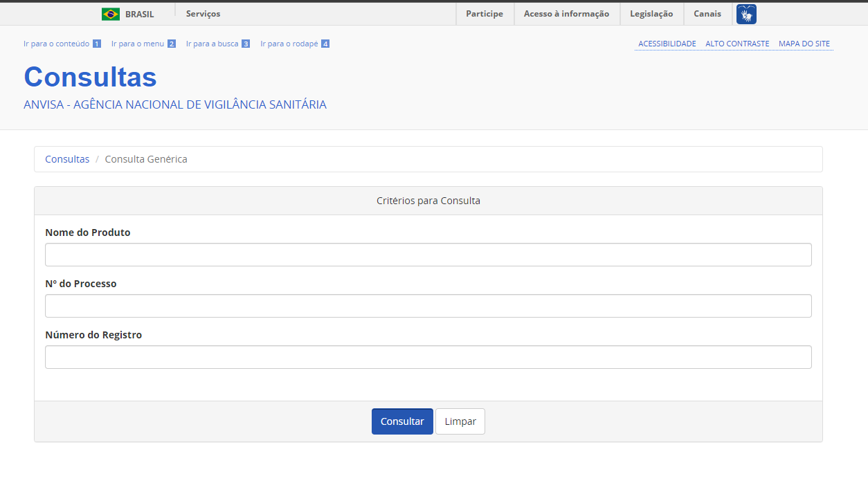Image resolution: width=868 pixels, height=483 pixels.
Task: Open the BRASIL portal link
Action: (x=139, y=14)
